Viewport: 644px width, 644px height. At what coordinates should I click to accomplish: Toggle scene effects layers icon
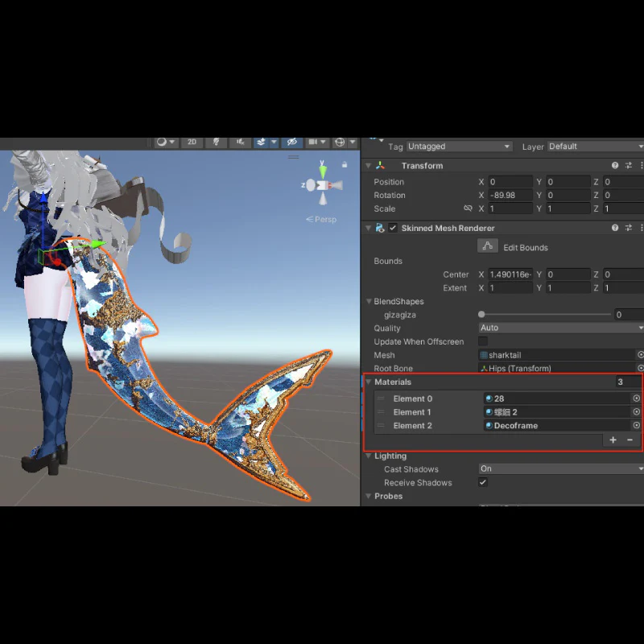click(x=261, y=142)
